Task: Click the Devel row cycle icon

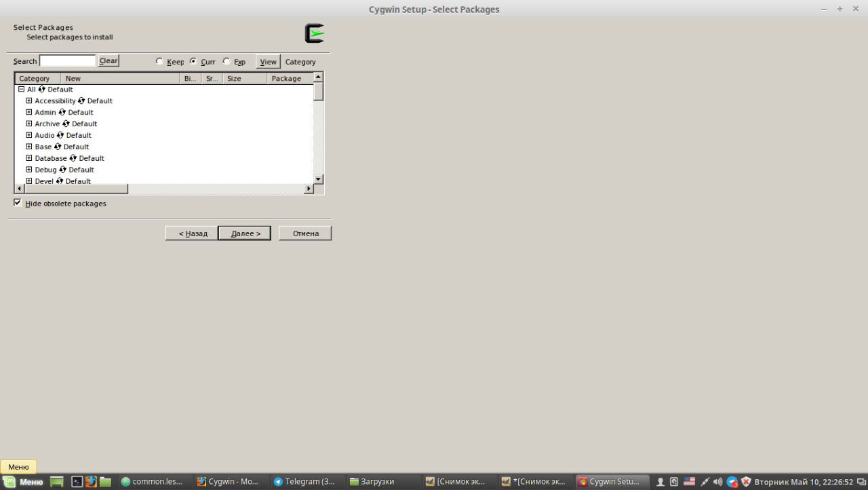Action: click(60, 181)
